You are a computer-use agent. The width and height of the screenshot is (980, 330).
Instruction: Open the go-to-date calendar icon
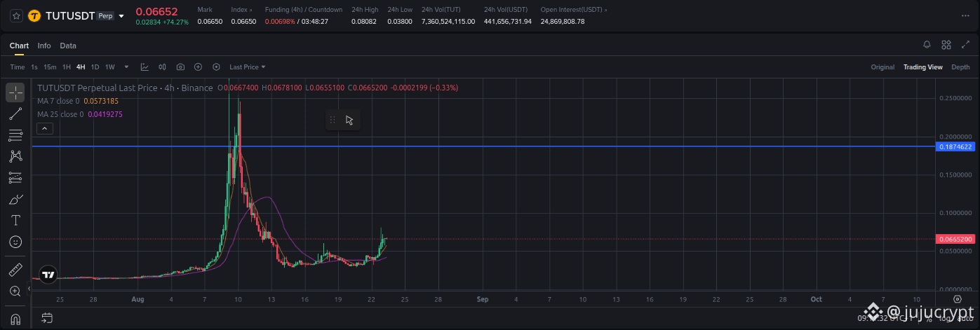(47, 319)
